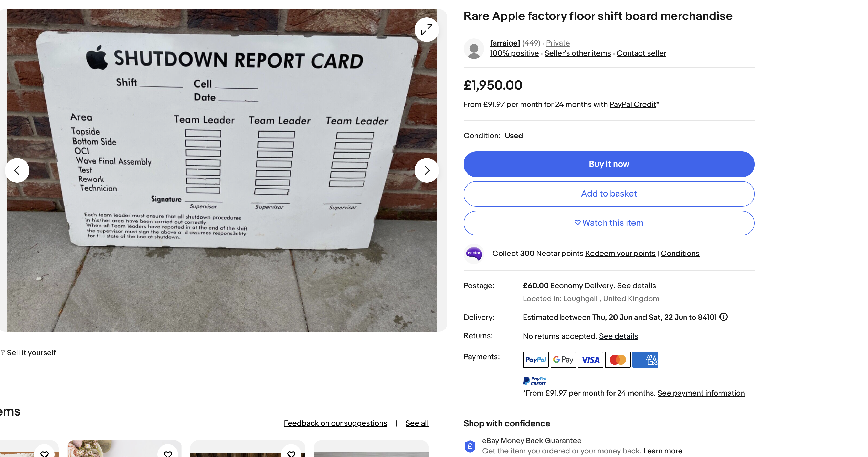Open Contact seller
The width and height of the screenshot is (868, 457).
641,53
